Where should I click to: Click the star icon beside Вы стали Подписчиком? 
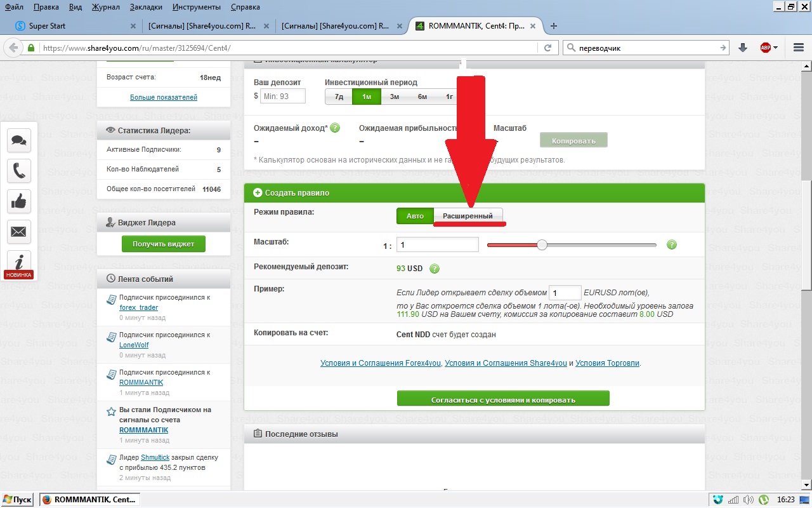click(111, 411)
